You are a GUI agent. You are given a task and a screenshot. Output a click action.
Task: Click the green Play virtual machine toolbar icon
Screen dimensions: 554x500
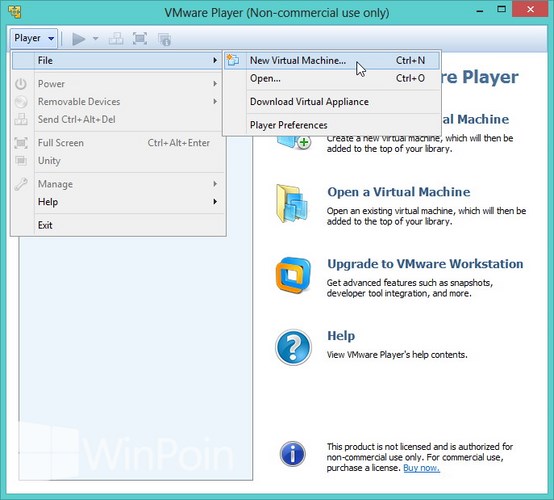(x=78, y=39)
